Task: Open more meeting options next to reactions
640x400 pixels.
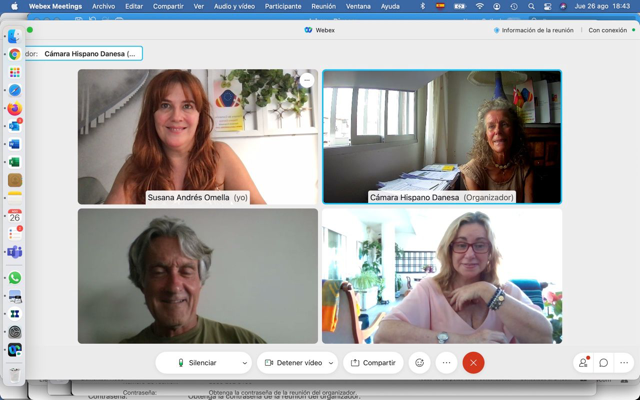Action: (x=446, y=362)
